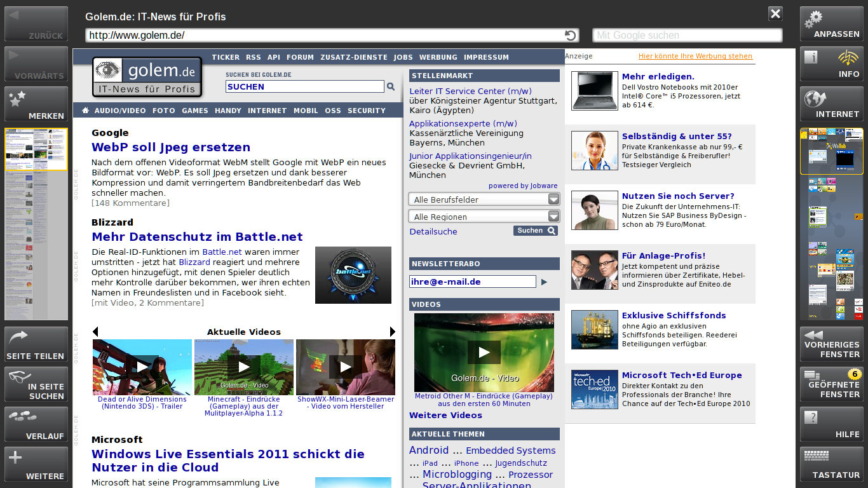868x488 pixels.
Task: Open the WebP soll Jpeg ersetzen article
Action: coord(171,147)
